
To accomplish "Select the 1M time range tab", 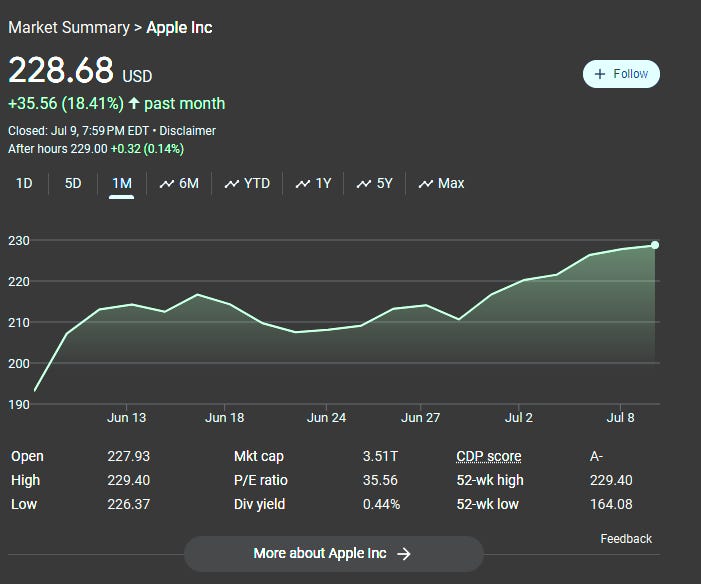I will click(x=122, y=183).
